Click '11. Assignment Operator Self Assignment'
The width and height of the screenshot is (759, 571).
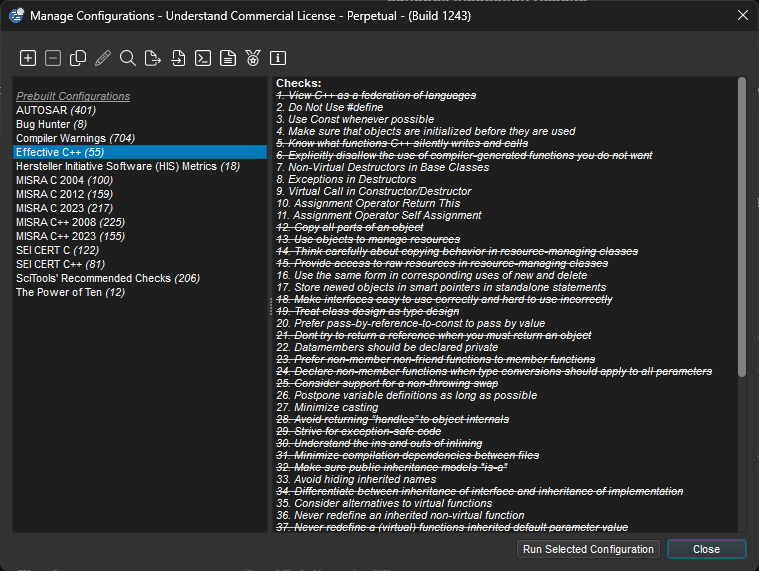pyautogui.click(x=379, y=215)
